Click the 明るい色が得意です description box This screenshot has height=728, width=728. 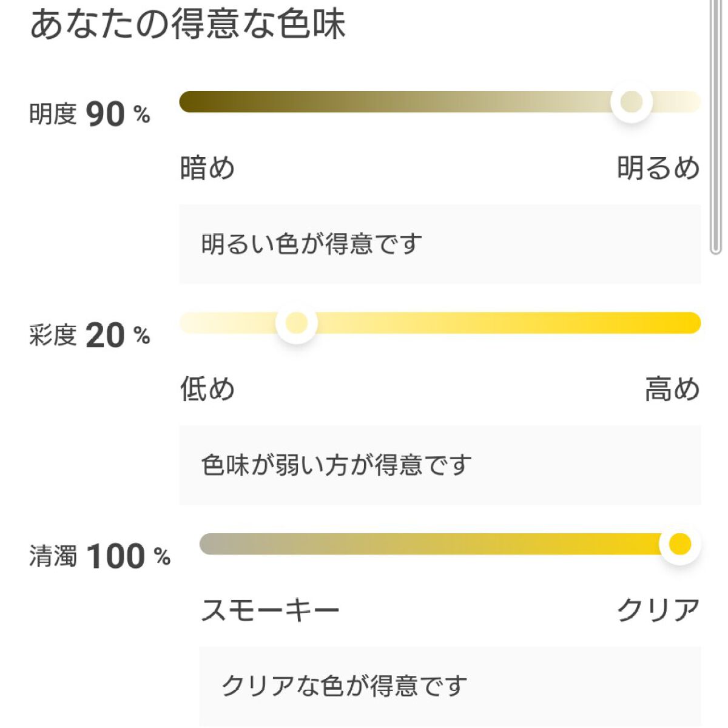[x=440, y=244]
